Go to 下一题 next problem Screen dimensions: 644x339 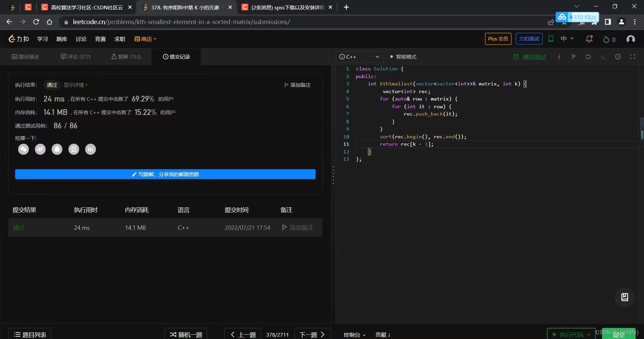click(313, 334)
